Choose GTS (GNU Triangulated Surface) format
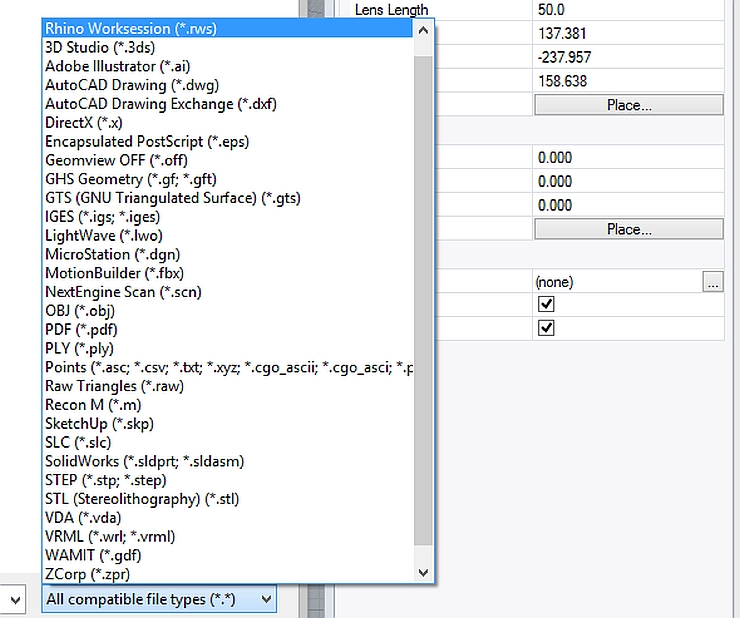 [x=227, y=198]
